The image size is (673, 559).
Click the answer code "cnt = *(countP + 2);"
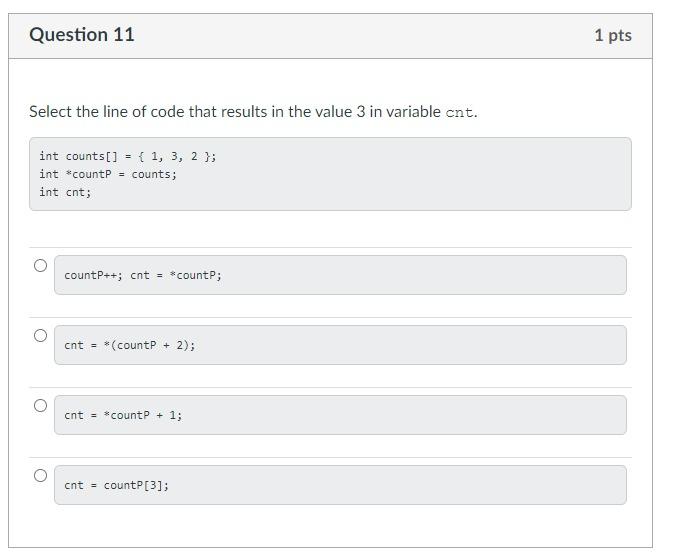130,345
